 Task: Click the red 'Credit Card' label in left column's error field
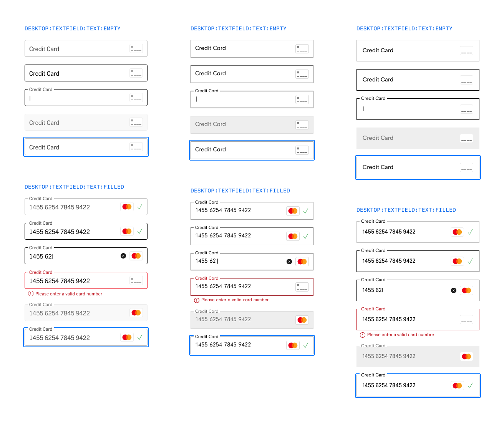pyautogui.click(x=41, y=272)
